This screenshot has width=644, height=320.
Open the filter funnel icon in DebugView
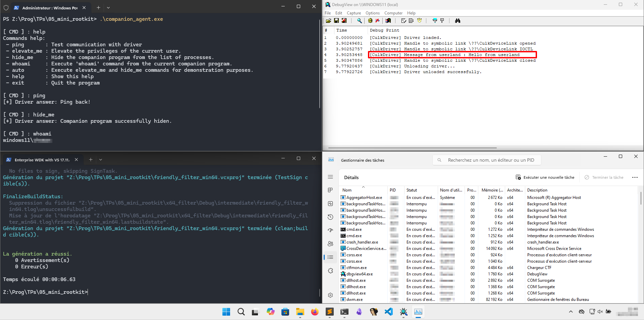click(x=434, y=20)
